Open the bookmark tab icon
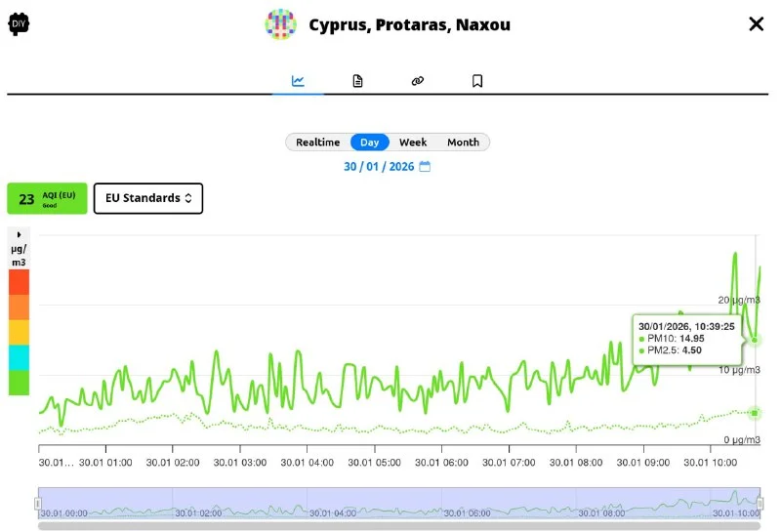Viewport: 781px width, 532px height. point(477,81)
